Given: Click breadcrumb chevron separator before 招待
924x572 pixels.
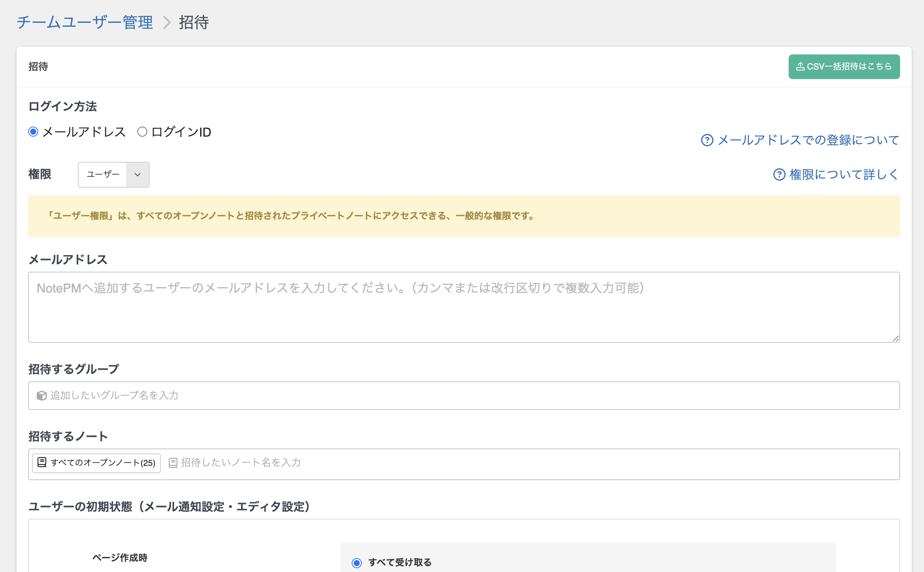Looking at the screenshot, I should tap(167, 22).
